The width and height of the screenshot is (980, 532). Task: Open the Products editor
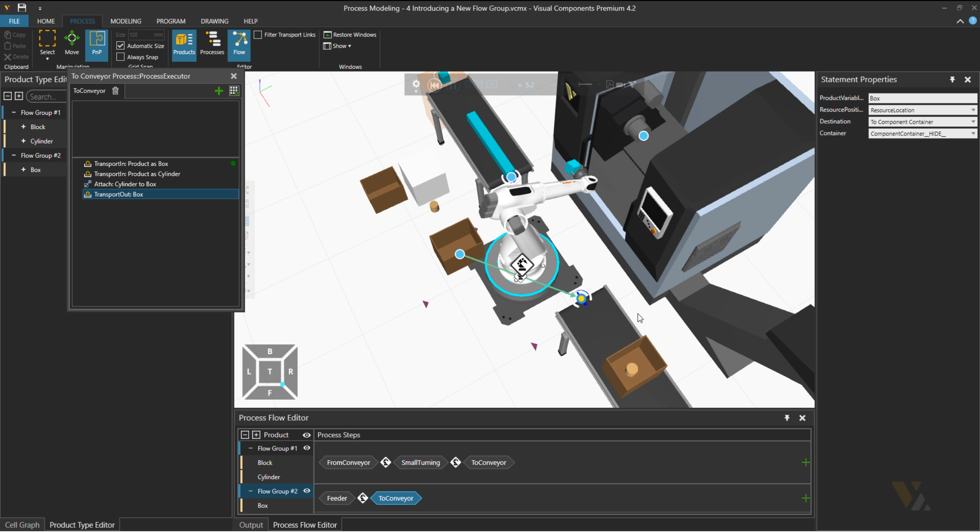184,43
